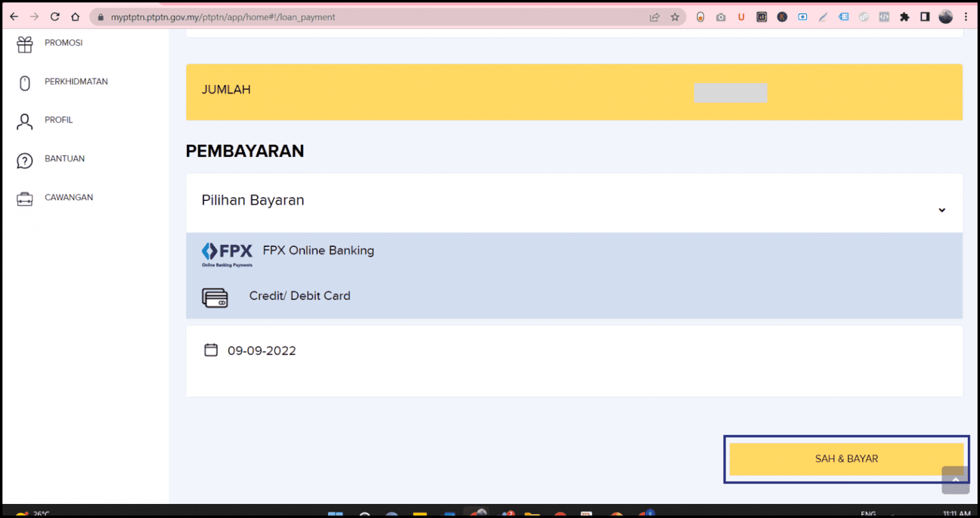Click the scroll-to-top arrow button

(954, 480)
